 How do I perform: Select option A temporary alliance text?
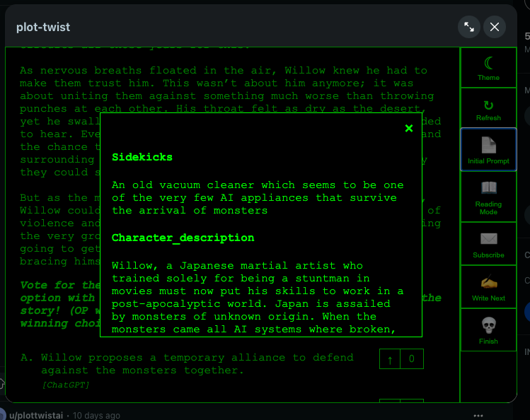tap(197, 364)
